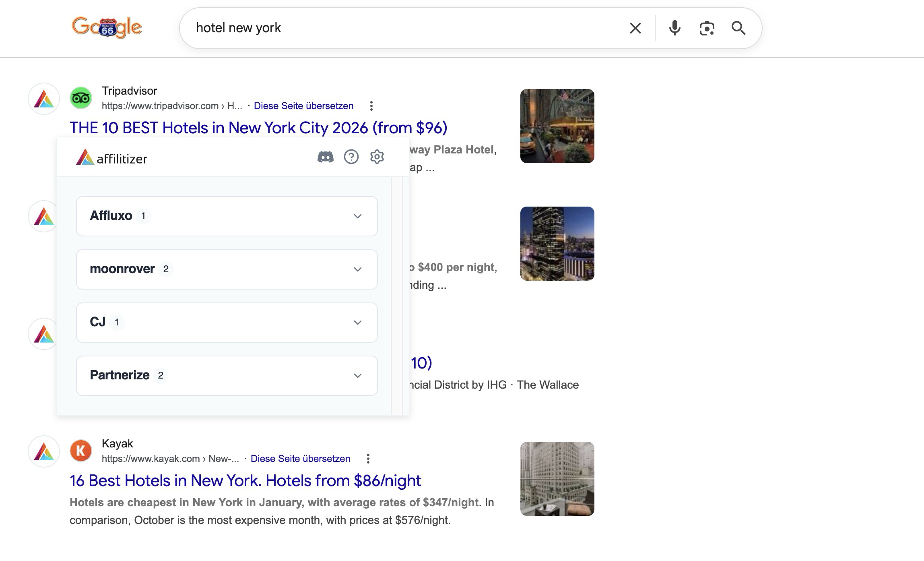The image size is (924, 561).
Task: Click the affilitizer logo in popup header
Action: click(x=112, y=157)
